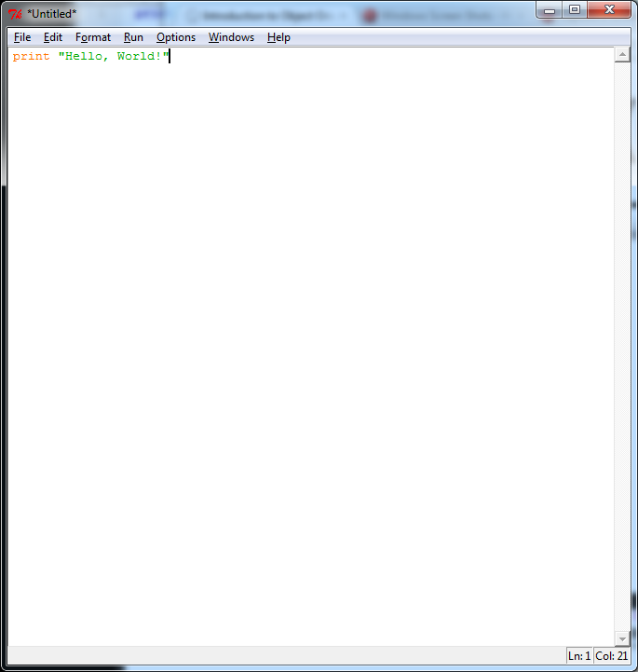The height and width of the screenshot is (672, 638).
Task: Open the Format menu
Action: click(x=93, y=37)
